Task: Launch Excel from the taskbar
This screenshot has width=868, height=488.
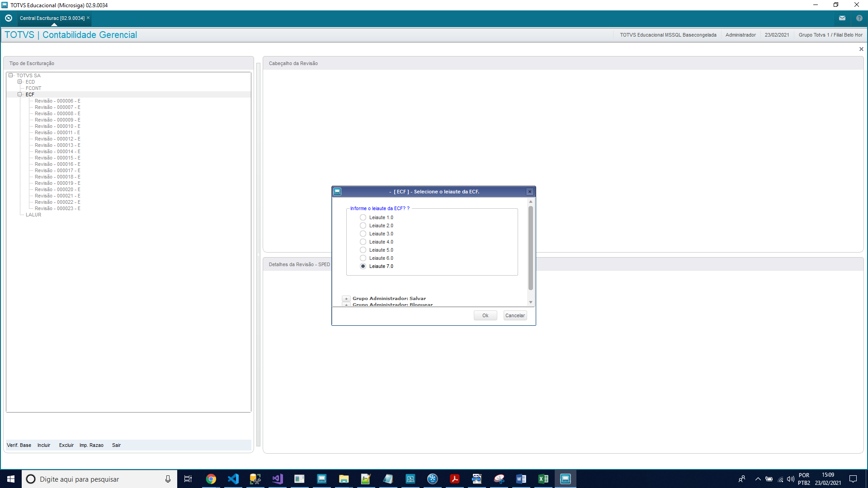Action: [x=543, y=479]
